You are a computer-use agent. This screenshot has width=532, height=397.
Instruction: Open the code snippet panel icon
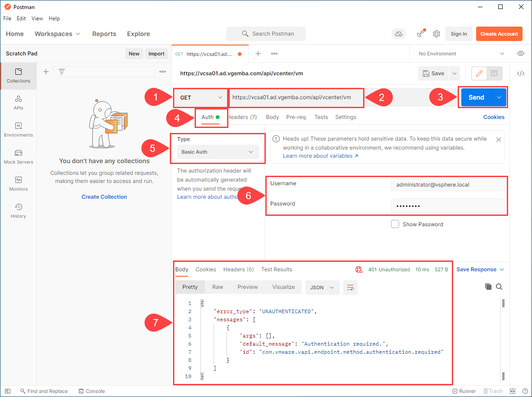(x=520, y=73)
